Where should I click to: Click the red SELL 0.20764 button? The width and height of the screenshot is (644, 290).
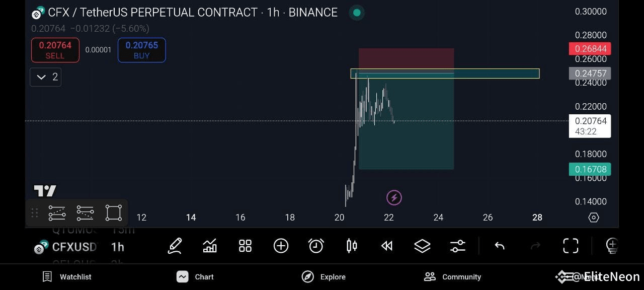tap(55, 50)
